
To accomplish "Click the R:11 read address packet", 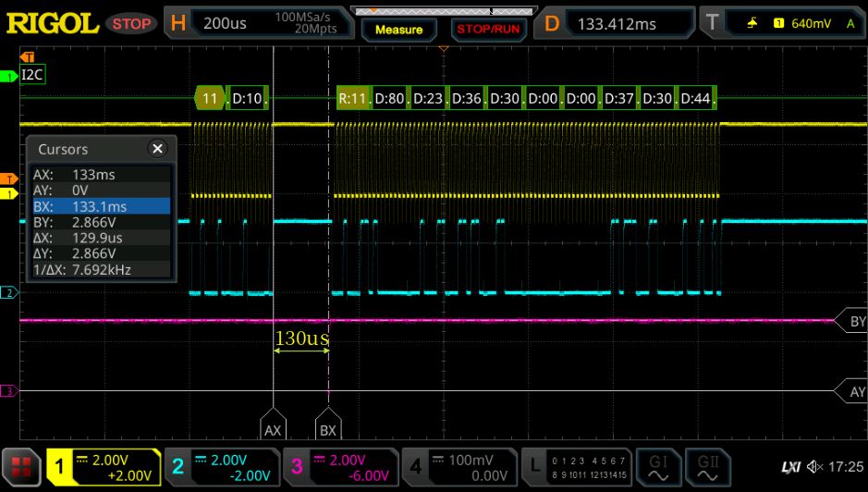I will pos(352,99).
